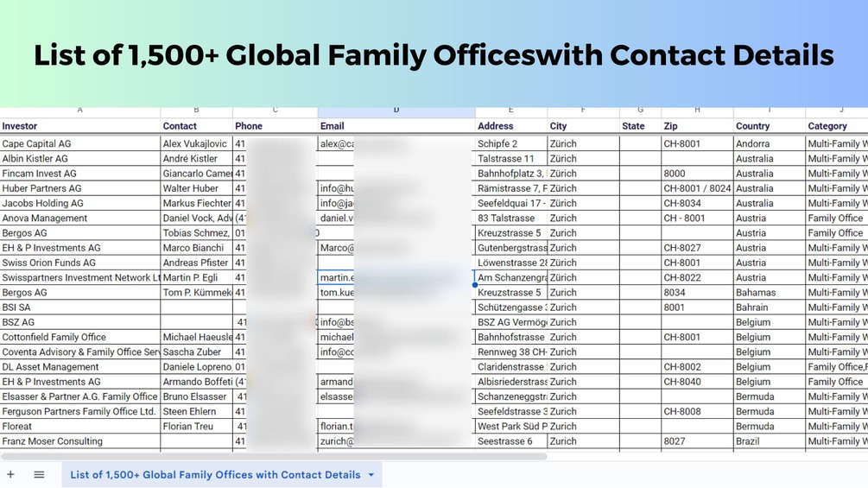Select the BSZ AG investor cell
Image resolution: width=868 pixels, height=488 pixels.
click(x=80, y=322)
